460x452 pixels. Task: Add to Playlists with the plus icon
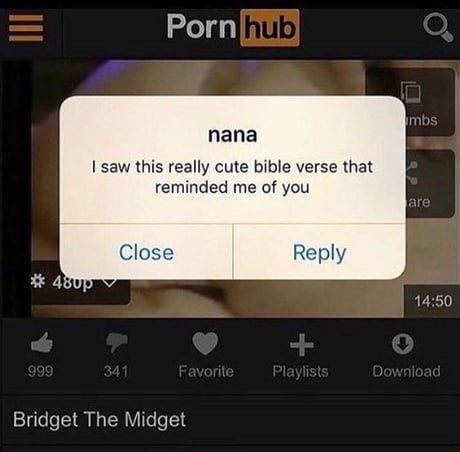tap(301, 344)
